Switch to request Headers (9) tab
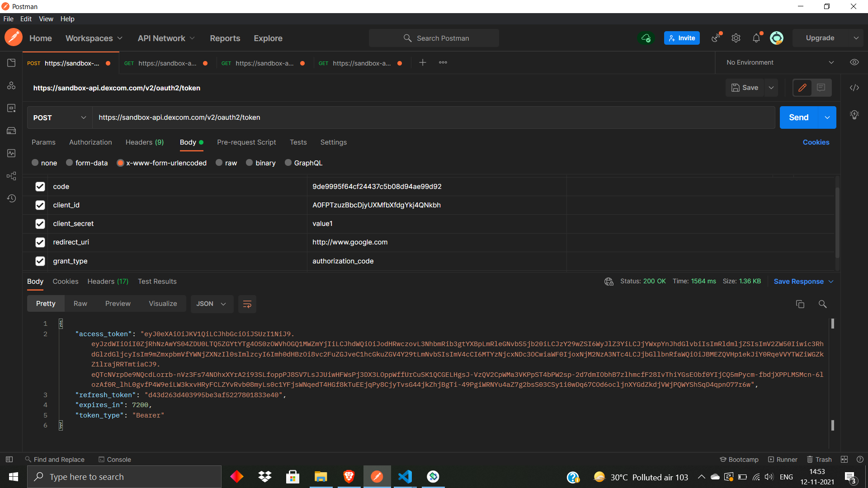This screenshot has height=488, width=868. point(145,142)
